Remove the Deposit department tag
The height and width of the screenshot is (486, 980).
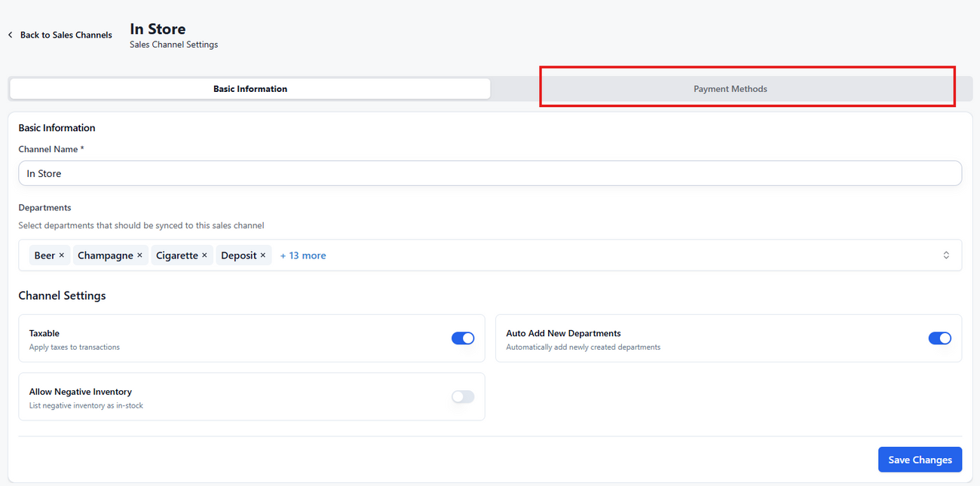[x=262, y=255]
